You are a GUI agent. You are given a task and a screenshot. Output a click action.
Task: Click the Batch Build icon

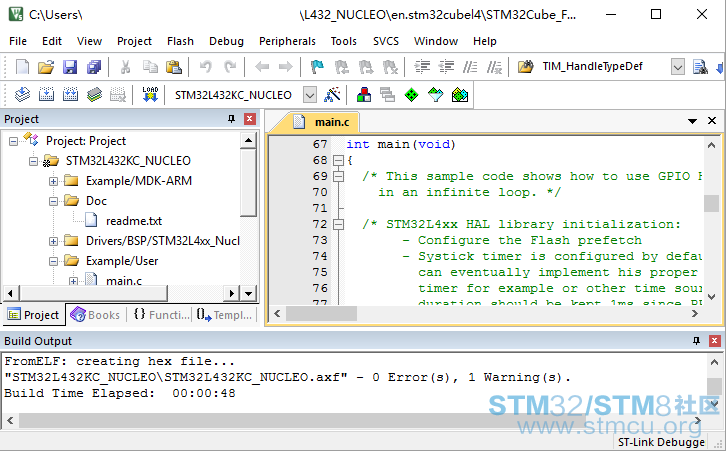coord(94,95)
